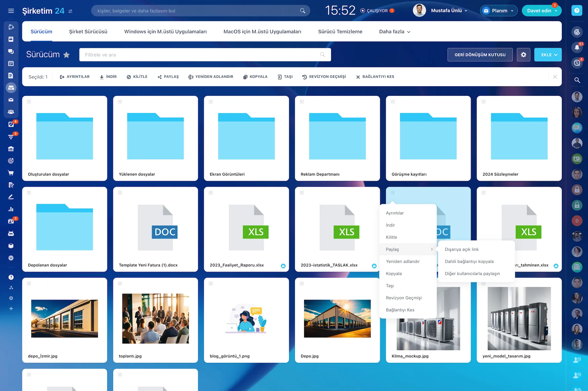Select Dışarıya açık link from submenu
The height and width of the screenshot is (391, 588).
[x=462, y=249]
